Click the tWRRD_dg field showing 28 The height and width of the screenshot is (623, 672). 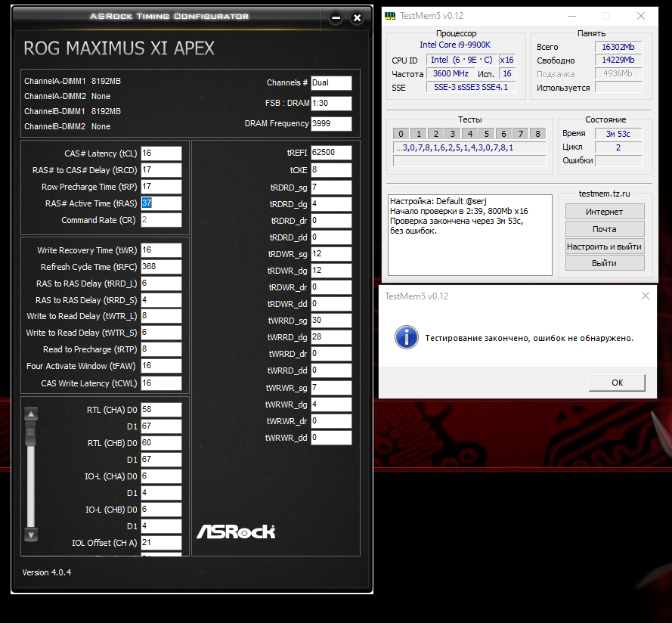tap(331, 337)
